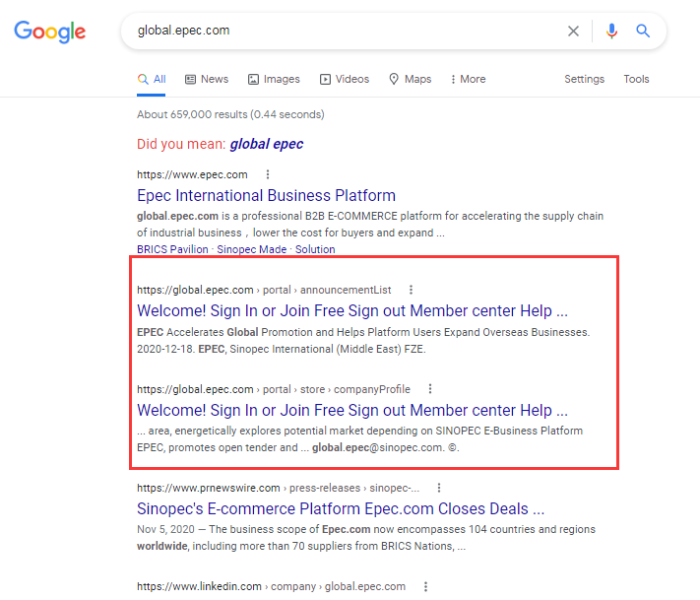Switch to the Maps tab
This screenshot has width=700, height=600.
point(411,79)
